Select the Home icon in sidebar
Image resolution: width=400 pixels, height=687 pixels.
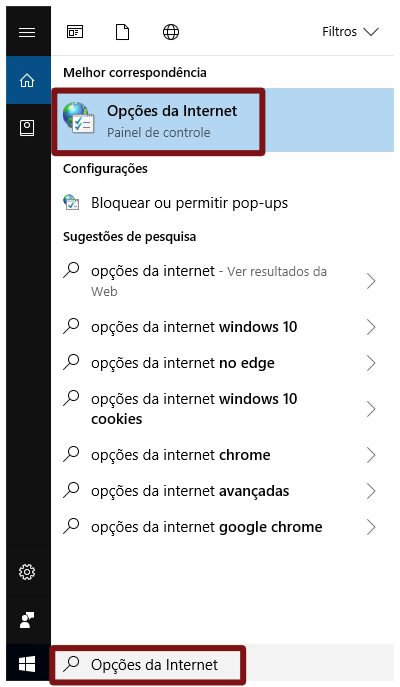pos(27,80)
